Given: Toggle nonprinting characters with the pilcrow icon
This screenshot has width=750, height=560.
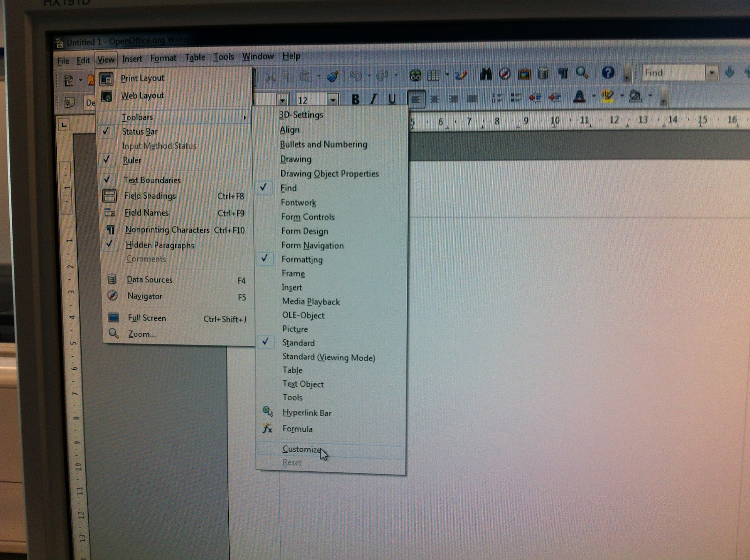Looking at the screenshot, I should coord(562,74).
